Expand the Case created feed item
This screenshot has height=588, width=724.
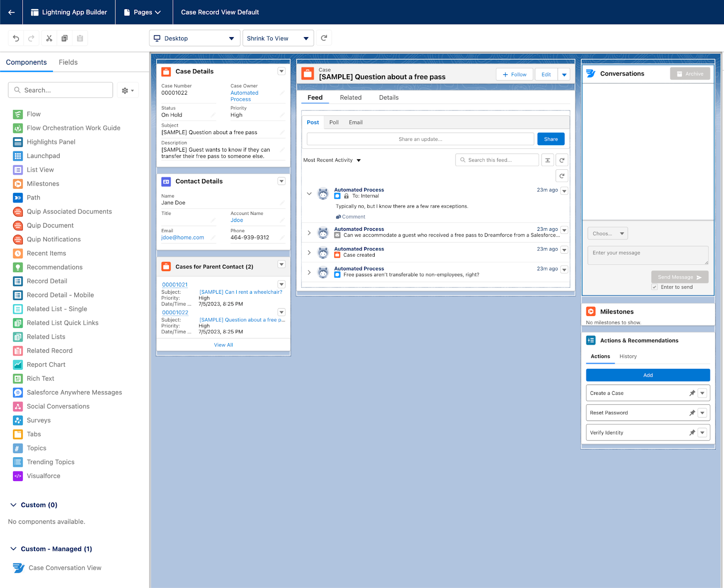pyautogui.click(x=309, y=253)
